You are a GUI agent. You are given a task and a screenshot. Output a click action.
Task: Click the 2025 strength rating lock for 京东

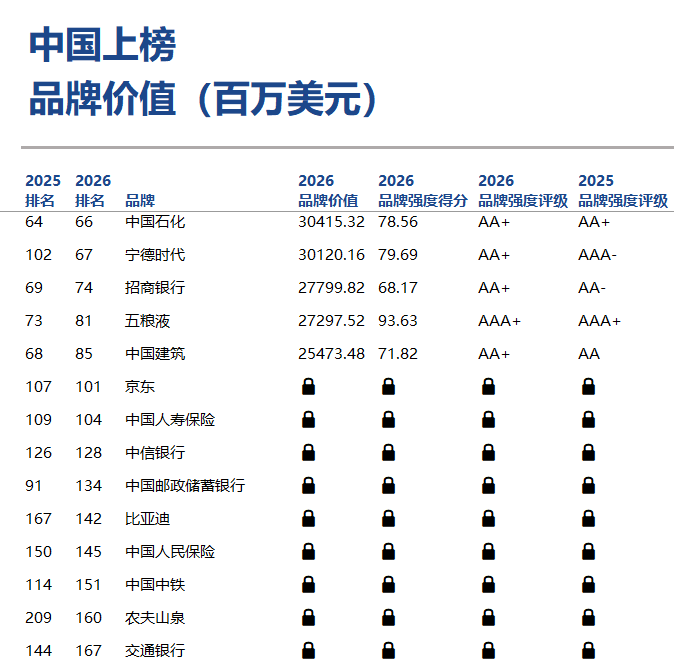(588, 386)
